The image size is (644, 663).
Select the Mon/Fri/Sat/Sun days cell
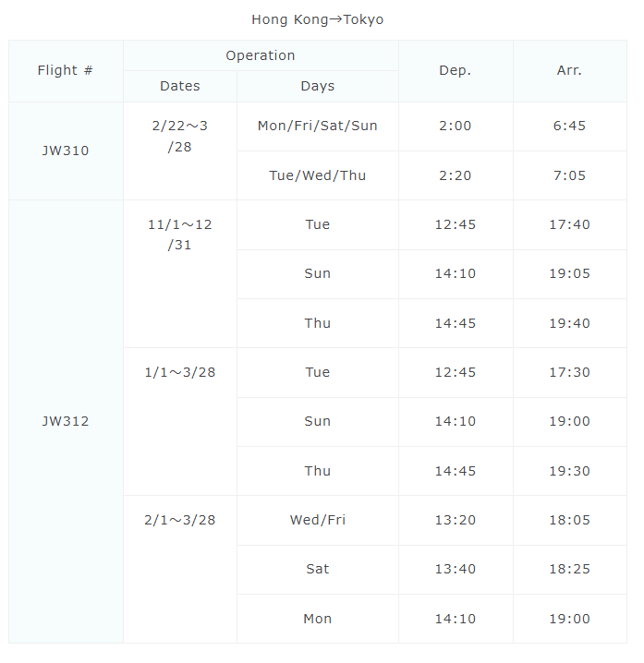click(317, 126)
